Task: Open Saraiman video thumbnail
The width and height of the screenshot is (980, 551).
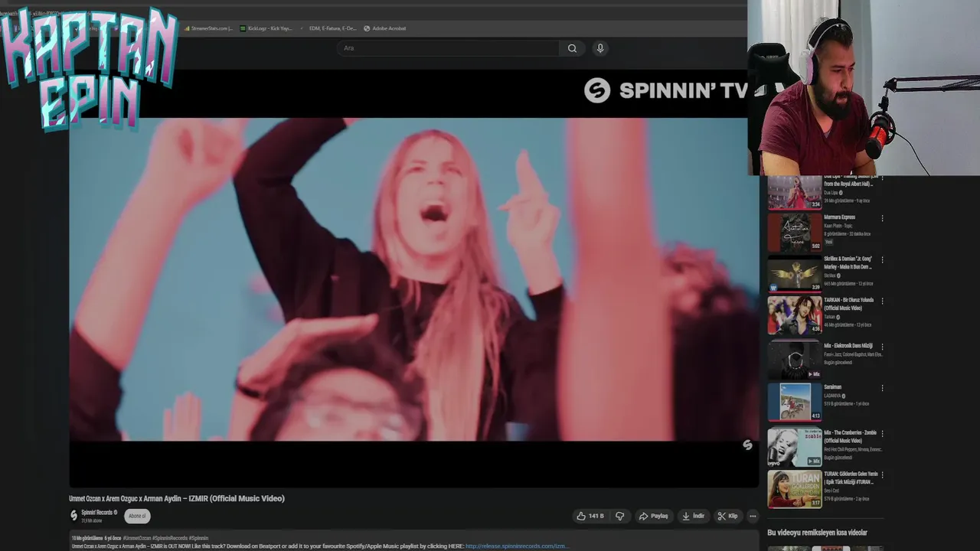Action: [x=795, y=401]
